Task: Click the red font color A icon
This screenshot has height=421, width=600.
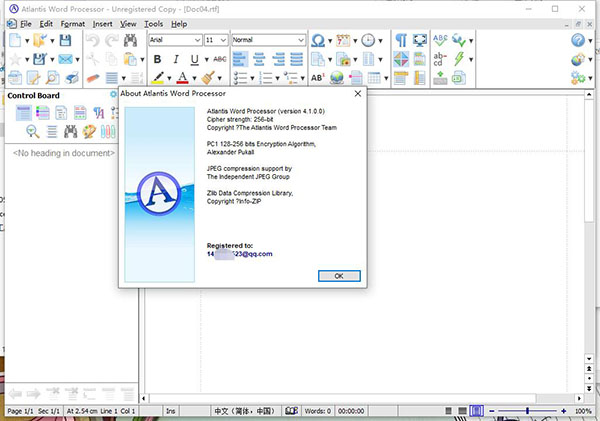Action: [x=183, y=78]
